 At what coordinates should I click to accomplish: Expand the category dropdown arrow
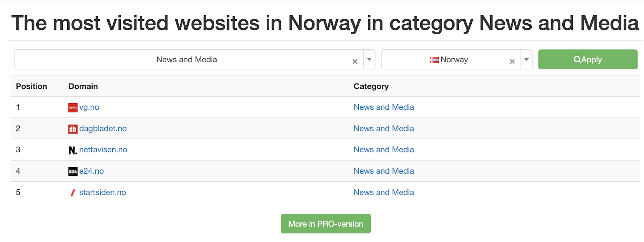tap(369, 59)
